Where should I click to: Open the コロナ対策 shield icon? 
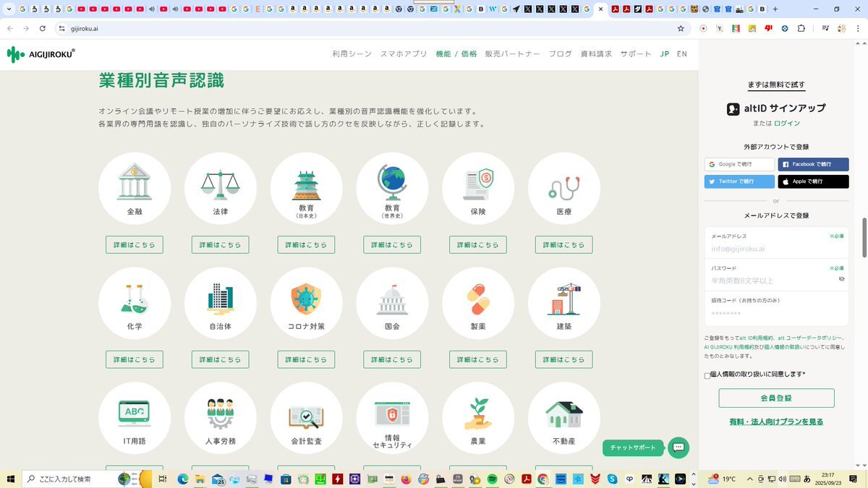(x=306, y=298)
